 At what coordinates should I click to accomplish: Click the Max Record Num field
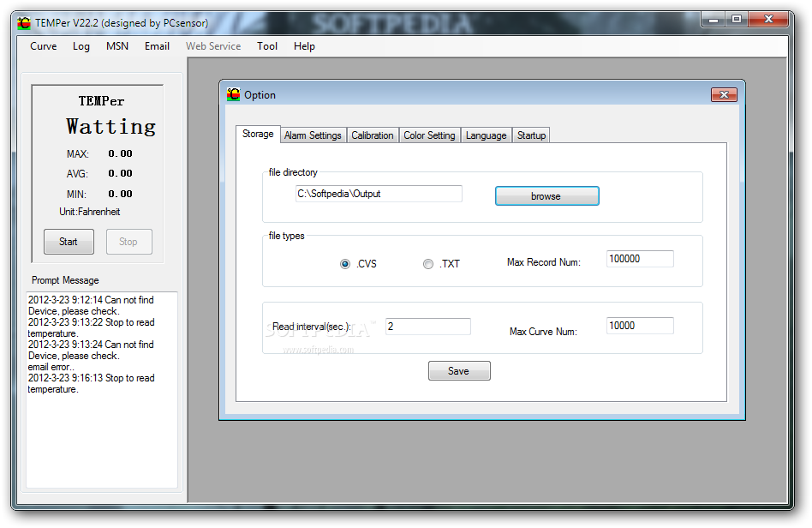(x=640, y=259)
